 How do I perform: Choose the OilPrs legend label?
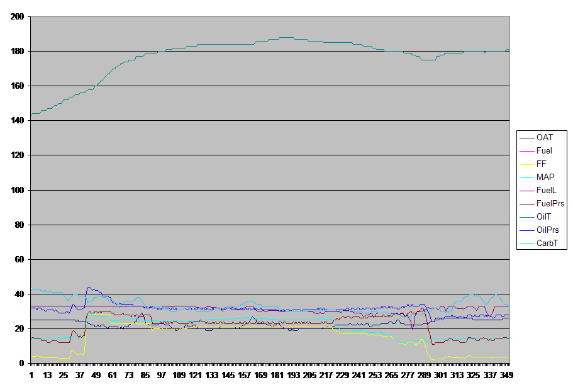547,230
